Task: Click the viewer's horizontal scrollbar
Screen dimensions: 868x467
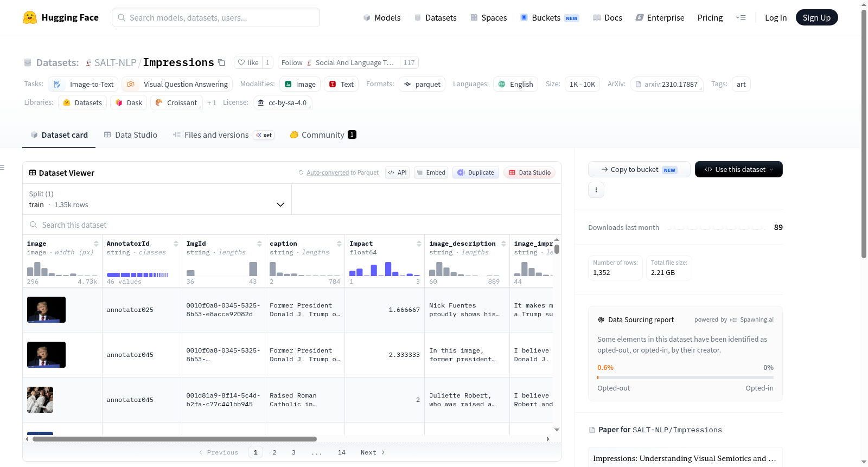Action: pos(175,439)
